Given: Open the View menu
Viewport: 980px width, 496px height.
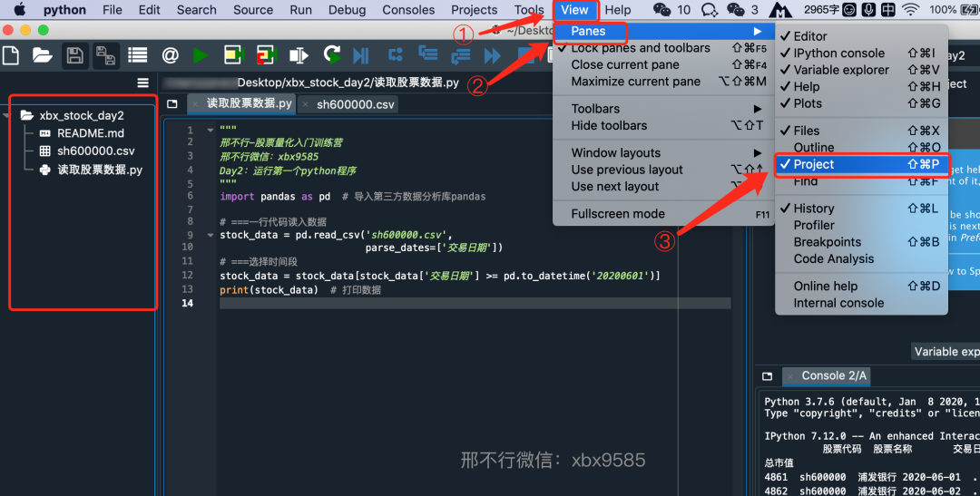Looking at the screenshot, I should [574, 10].
